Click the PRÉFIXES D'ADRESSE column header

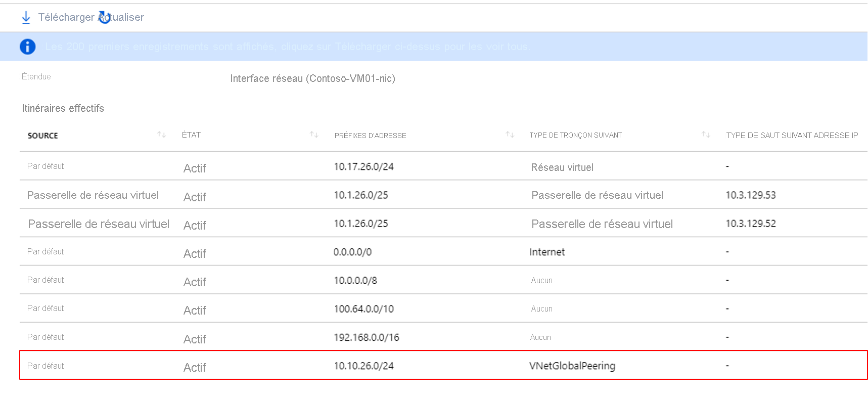point(370,136)
